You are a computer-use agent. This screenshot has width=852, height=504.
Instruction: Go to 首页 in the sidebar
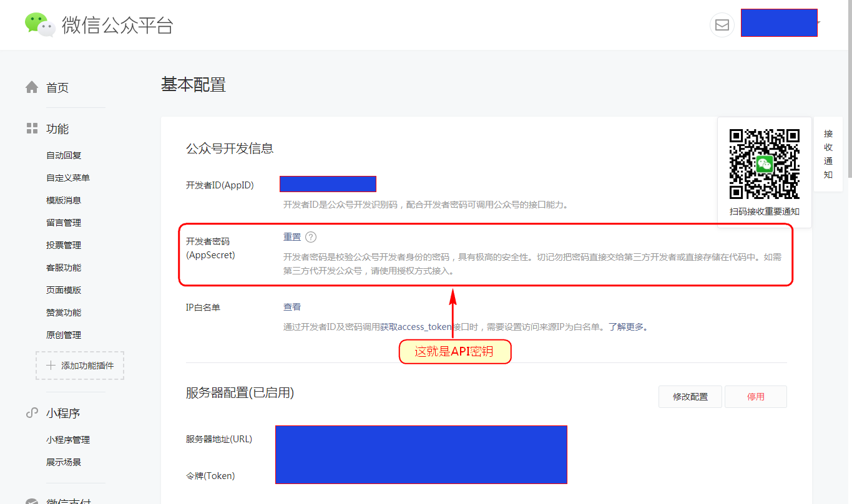point(57,88)
